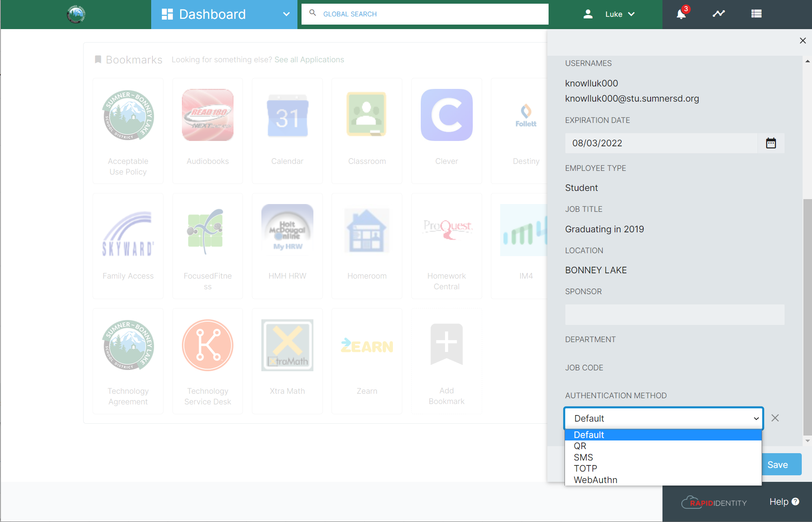This screenshot has width=812, height=522.
Task: Open the Technology Agreement bookmark
Action: 128,361
